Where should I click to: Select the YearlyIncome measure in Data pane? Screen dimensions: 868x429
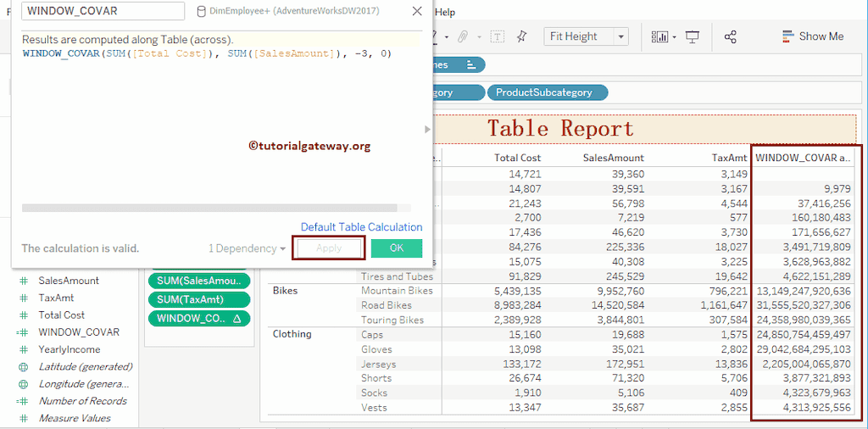[x=70, y=349]
